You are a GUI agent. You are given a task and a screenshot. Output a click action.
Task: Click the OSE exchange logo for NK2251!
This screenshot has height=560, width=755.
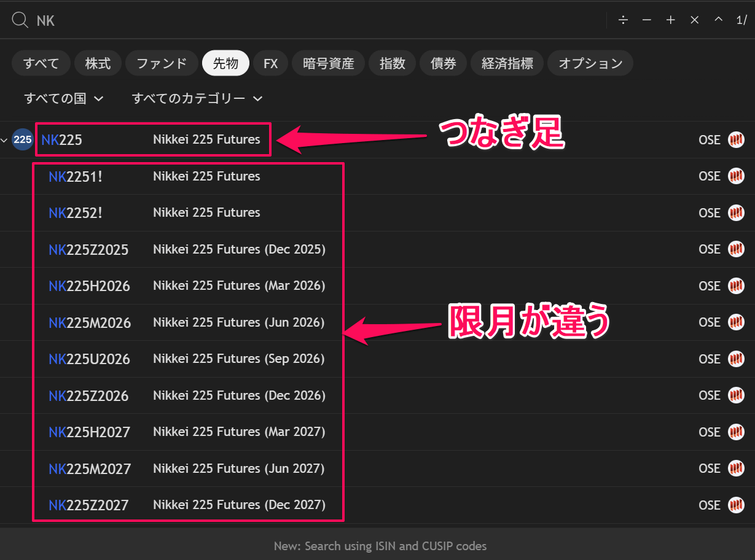click(x=736, y=176)
